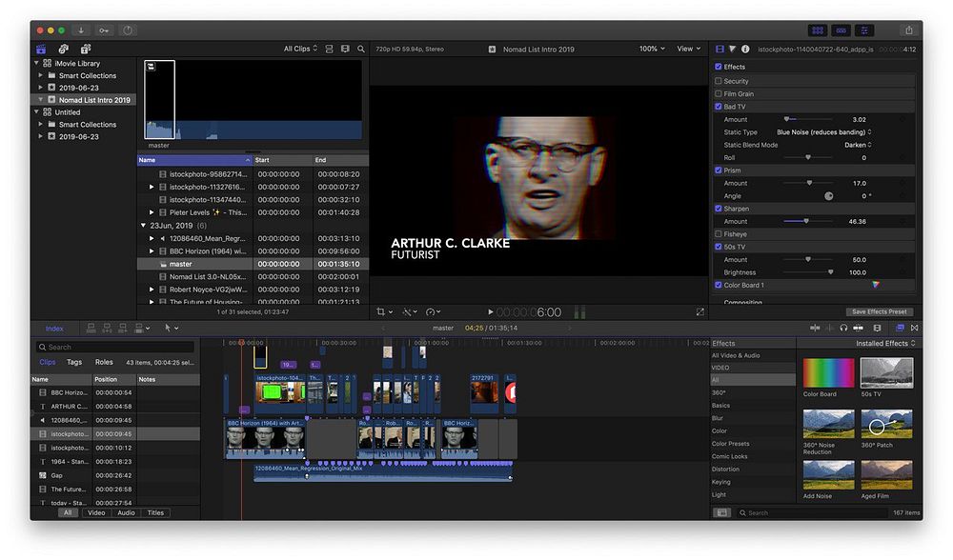The height and width of the screenshot is (560, 953).
Task: Enable the Film Grain effect checkbox
Action: point(719,94)
